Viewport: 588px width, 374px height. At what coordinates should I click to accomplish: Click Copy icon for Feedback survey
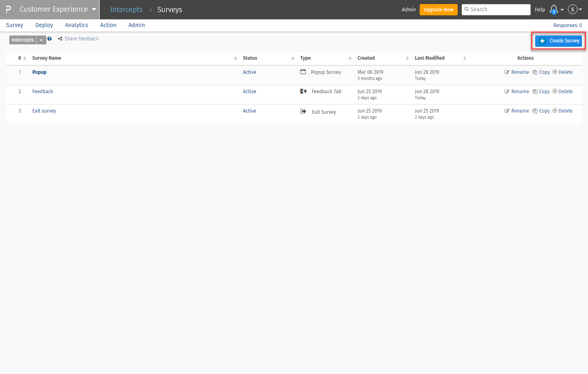(535, 92)
